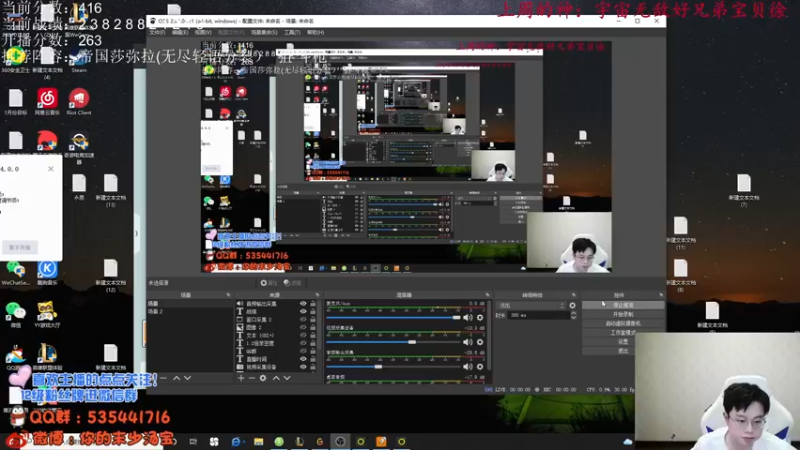Open settings gear for 视频采集设备 mixer channel

click(480, 342)
